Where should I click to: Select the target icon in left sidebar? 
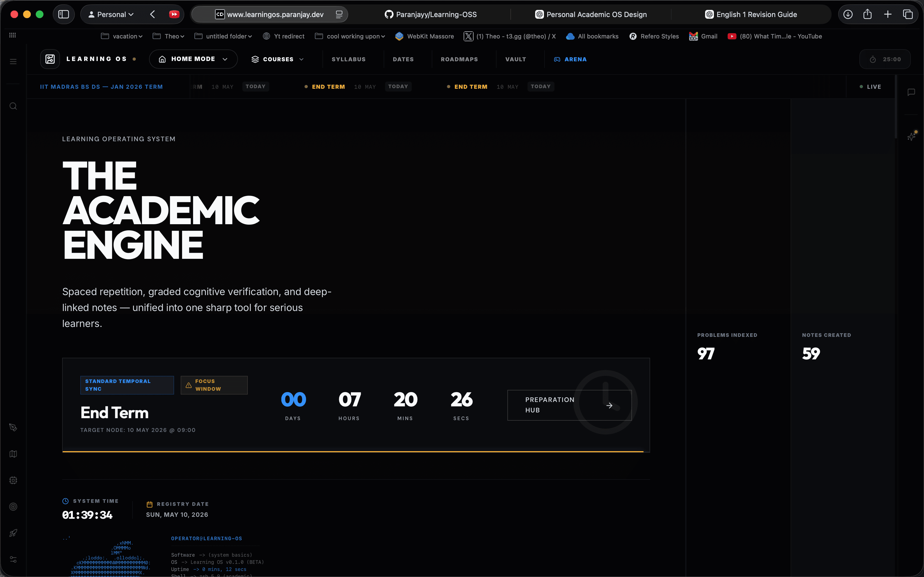tap(13, 507)
